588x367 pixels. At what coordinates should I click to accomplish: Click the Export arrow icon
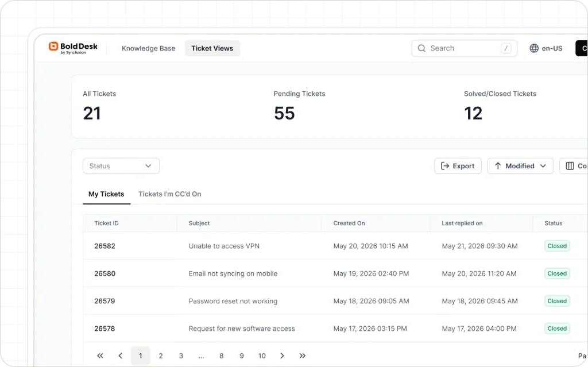coord(445,166)
